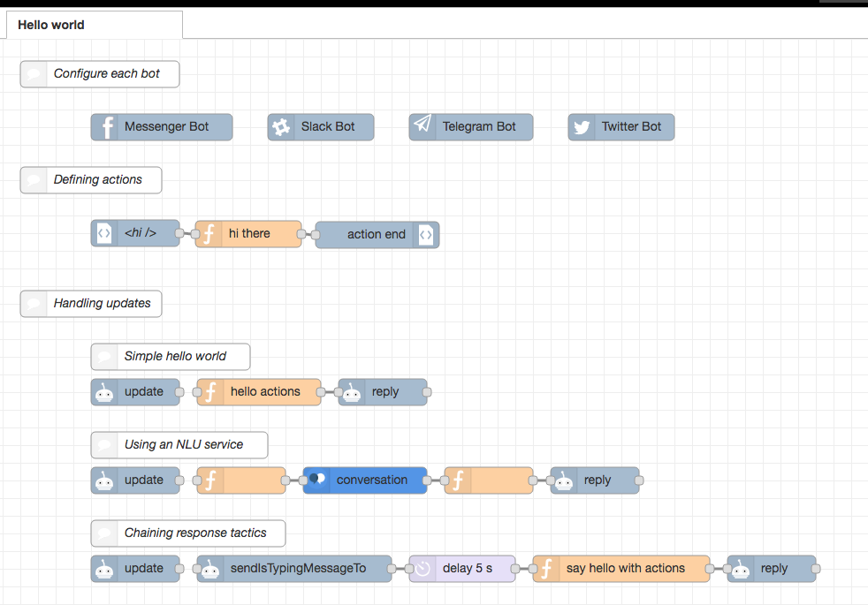
Task: Select the Chaining response tactics comment text
Action: [x=194, y=533]
